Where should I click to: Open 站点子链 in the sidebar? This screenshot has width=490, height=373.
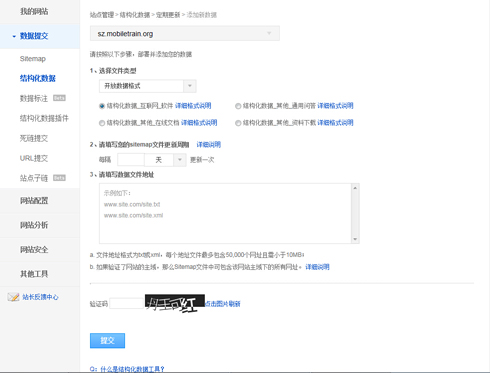[x=34, y=178]
